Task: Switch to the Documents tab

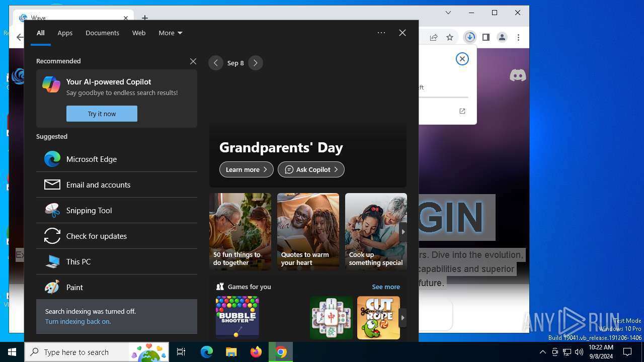Action: coord(102,33)
